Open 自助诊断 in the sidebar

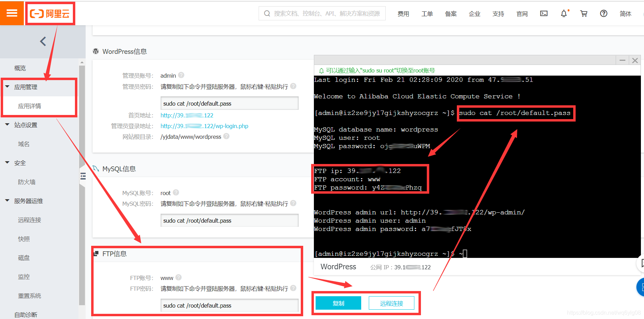(26, 315)
